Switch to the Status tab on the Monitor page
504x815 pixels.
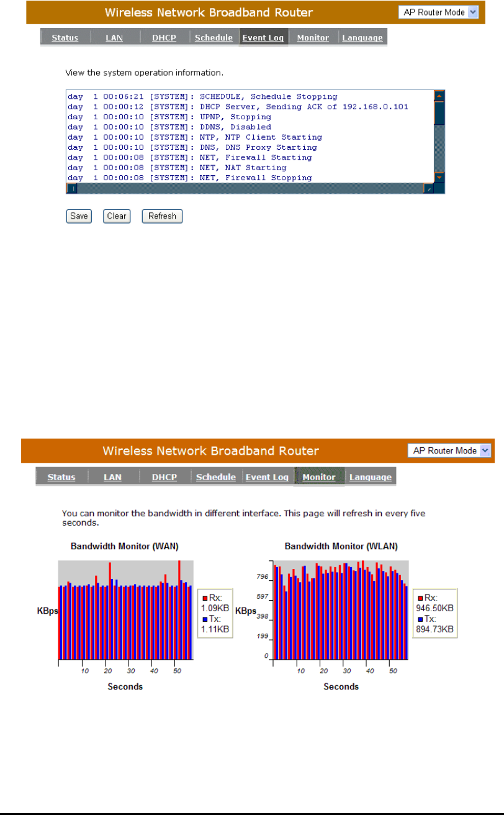click(x=61, y=477)
